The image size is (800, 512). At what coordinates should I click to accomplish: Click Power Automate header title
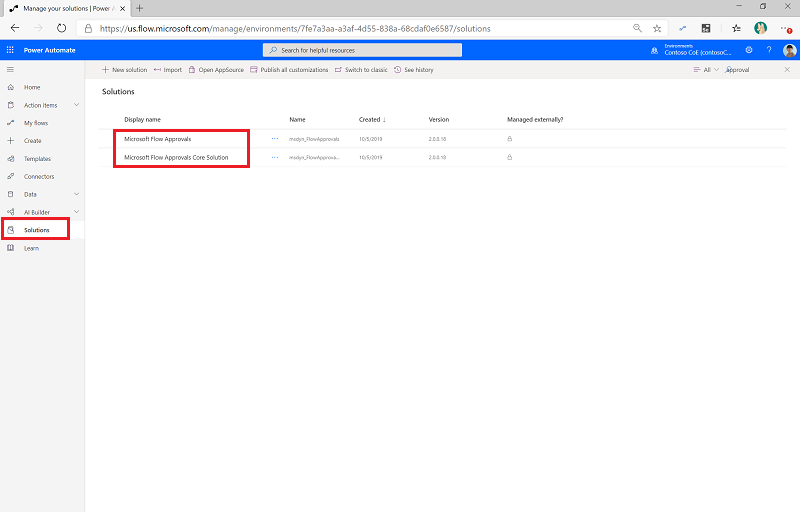pos(49,50)
